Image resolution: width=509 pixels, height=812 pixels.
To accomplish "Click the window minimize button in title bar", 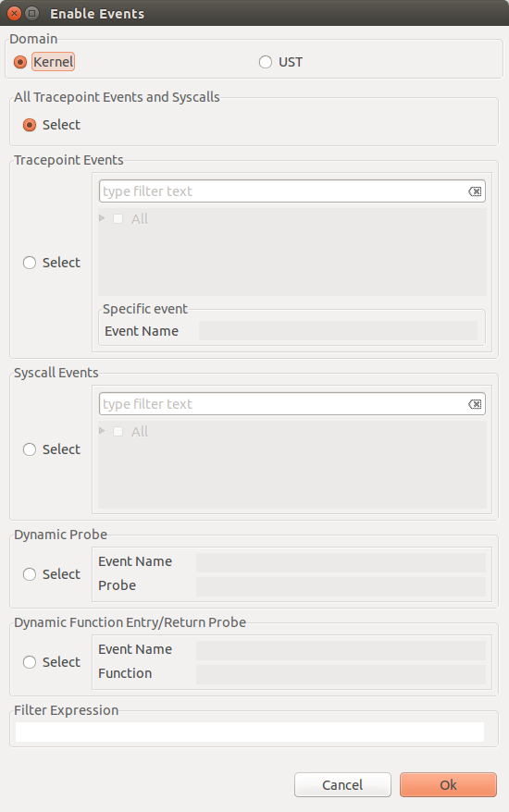I will pyautogui.click(x=32, y=14).
